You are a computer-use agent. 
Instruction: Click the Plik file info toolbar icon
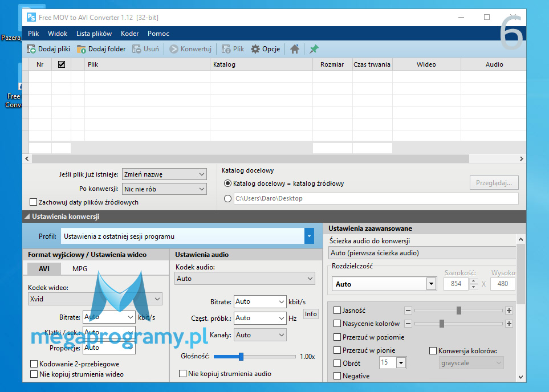226,49
